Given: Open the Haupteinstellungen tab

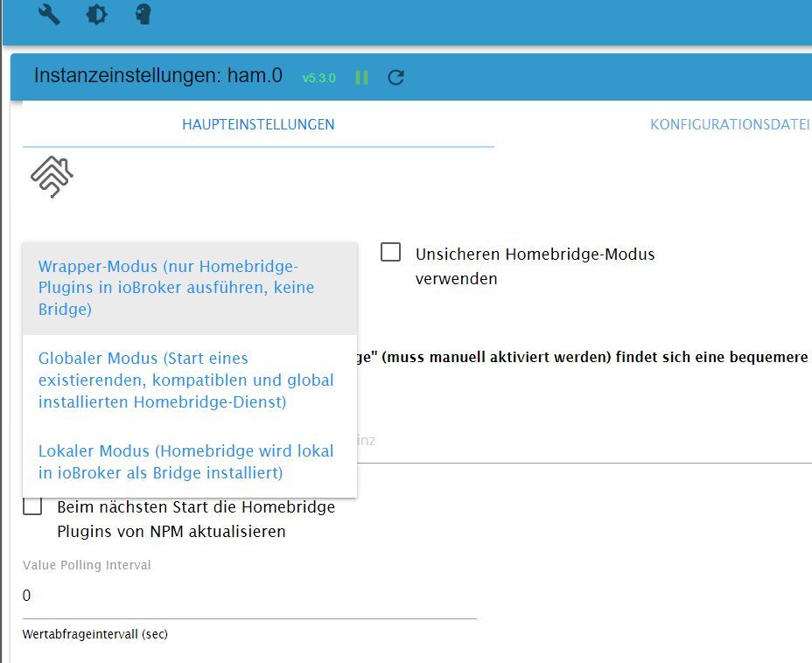Looking at the screenshot, I should coord(258,125).
